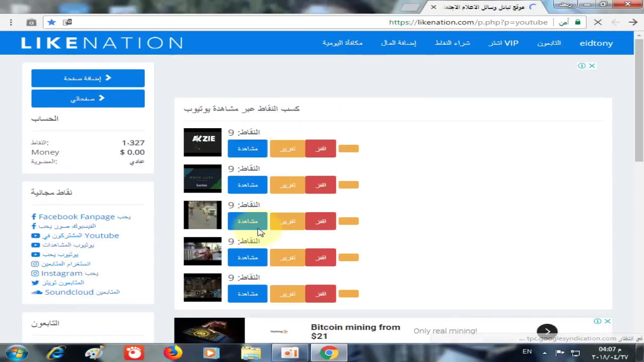
Task: Click the LIKENATION logo
Action: 102,43
